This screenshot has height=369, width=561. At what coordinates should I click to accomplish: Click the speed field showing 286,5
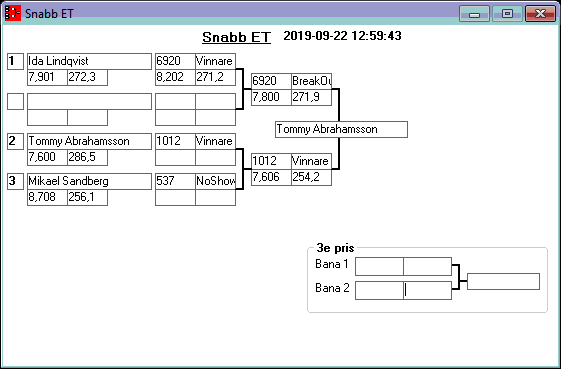(x=87, y=157)
